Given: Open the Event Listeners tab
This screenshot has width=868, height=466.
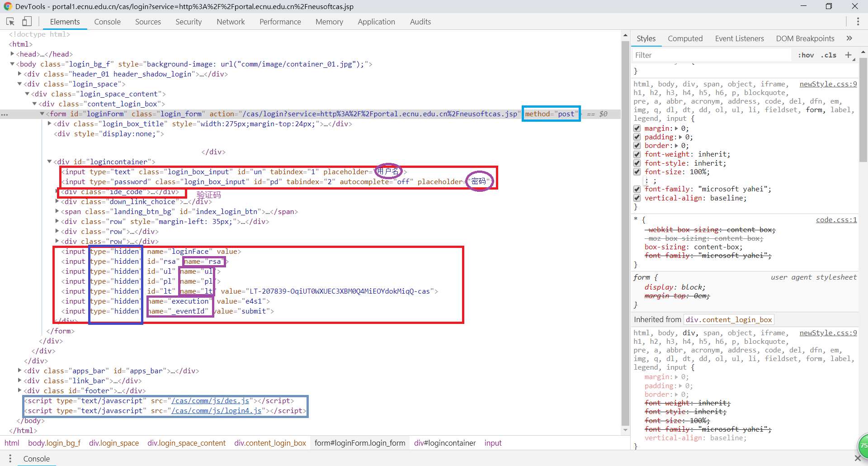Looking at the screenshot, I should pyautogui.click(x=739, y=38).
